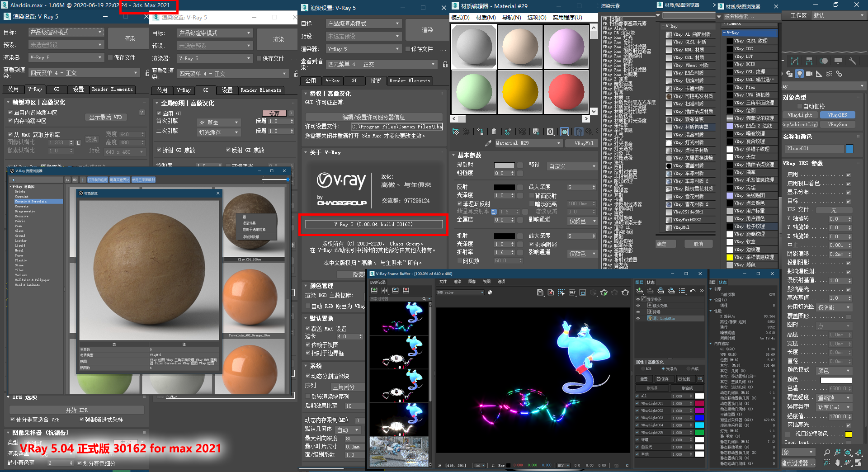Image resolution: width=868 pixels, height=472 pixels.
Task: Open the 图像 menu in V-Ray Frame Buffer
Action: click(x=472, y=282)
